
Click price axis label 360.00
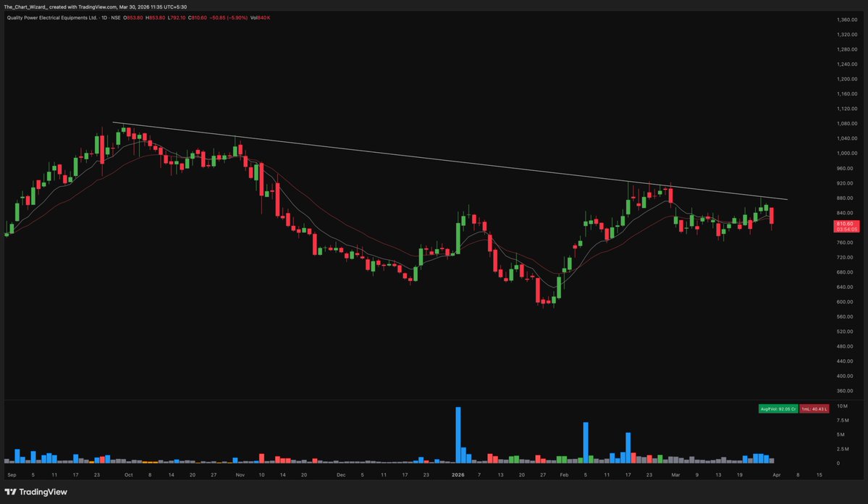(x=845, y=391)
